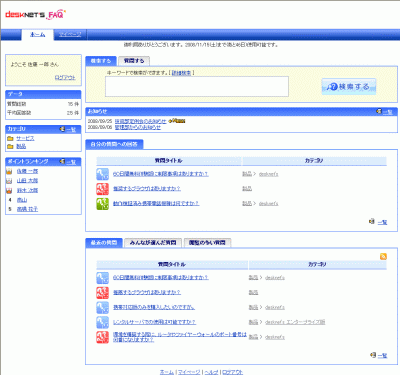
Task: Click the 検索する search button
Action: [349, 87]
